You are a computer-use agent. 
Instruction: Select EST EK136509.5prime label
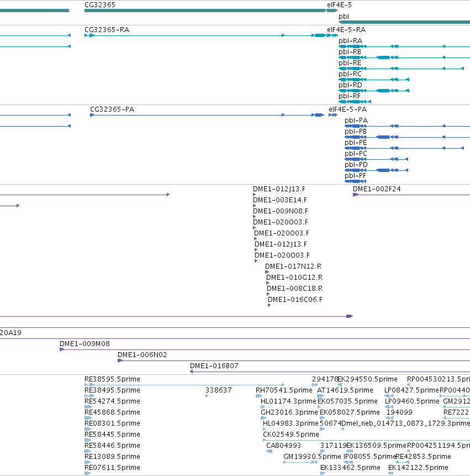tap(376, 446)
